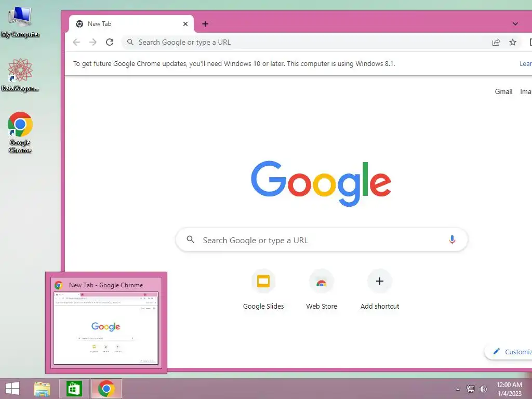The height and width of the screenshot is (399, 532).
Task: Select the Google Chrome desktop shortcut
Action: click(x=20, y=132)
